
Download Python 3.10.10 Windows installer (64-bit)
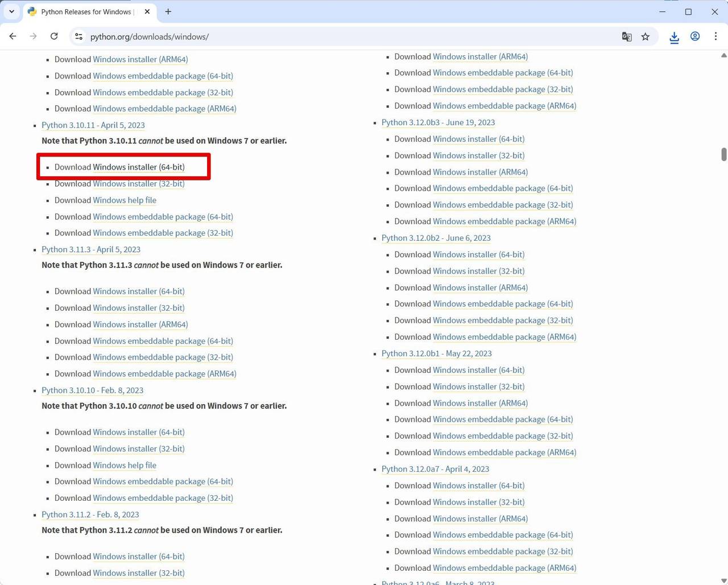[139, 432]
